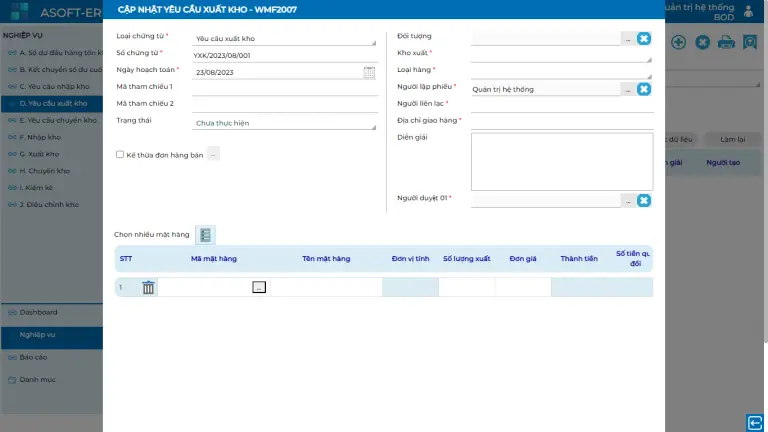Open Đối tượng lookup ellipsis button
This screenshot has height=432, width=768.
(627, 38)
